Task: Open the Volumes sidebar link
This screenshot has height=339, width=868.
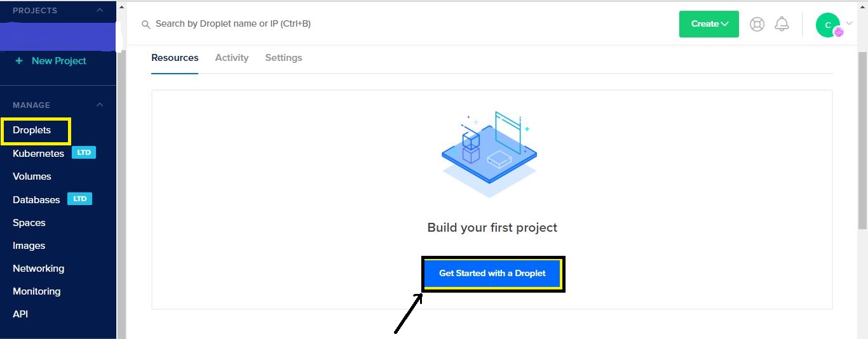Action: click(x=32, y=176)
